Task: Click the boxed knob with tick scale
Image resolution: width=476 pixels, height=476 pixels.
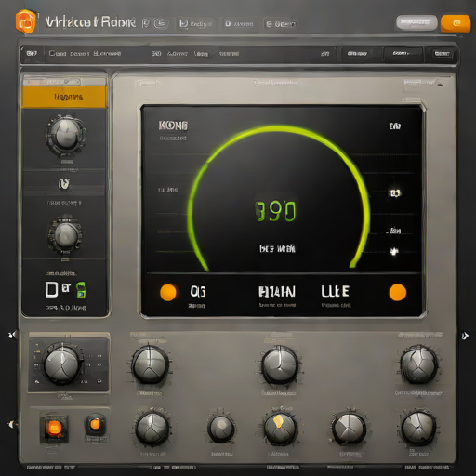Action: [x=62, y=364]
